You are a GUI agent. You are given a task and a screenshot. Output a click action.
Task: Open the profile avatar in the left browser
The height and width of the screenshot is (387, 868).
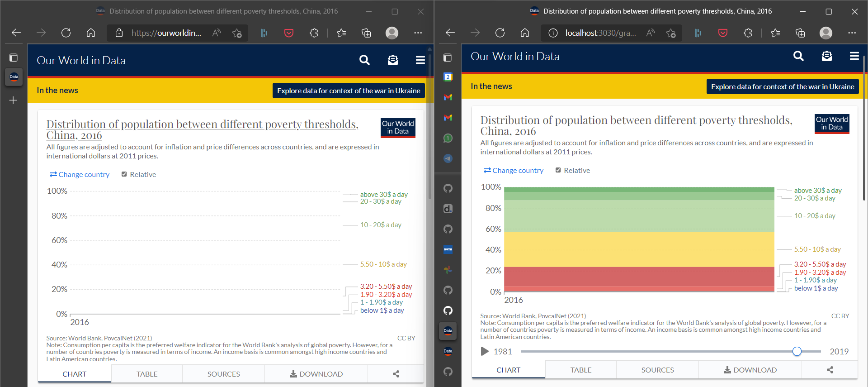point(392,33)
